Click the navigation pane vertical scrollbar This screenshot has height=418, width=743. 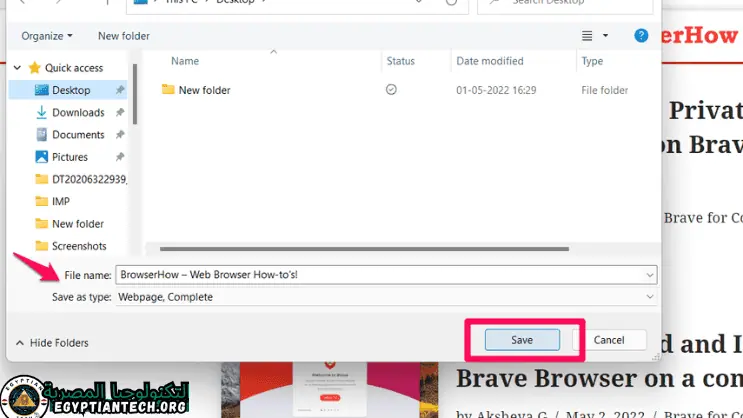135,94
